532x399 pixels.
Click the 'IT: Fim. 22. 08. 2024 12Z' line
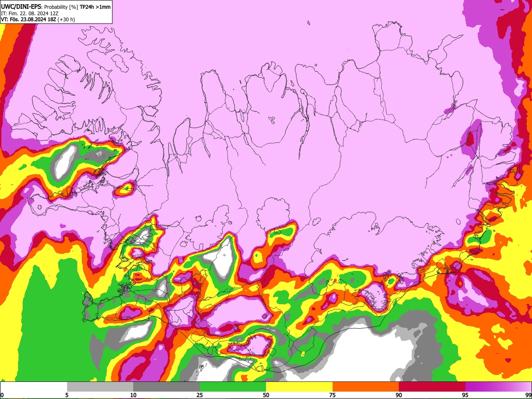coord(30,13)
